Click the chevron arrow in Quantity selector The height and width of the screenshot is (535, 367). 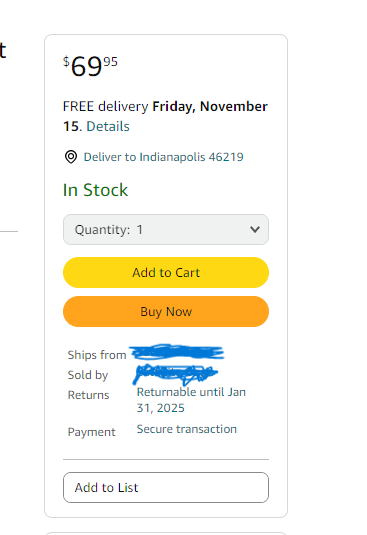(x=255, y=229)
